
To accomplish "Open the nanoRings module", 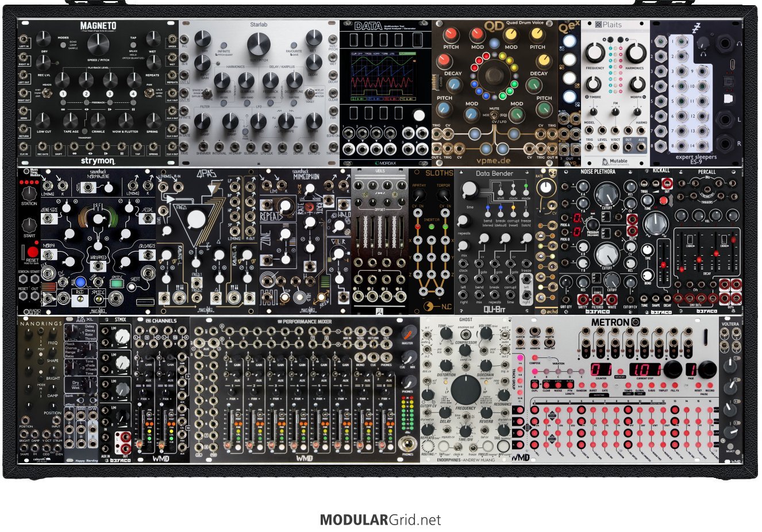I will 40,390.
